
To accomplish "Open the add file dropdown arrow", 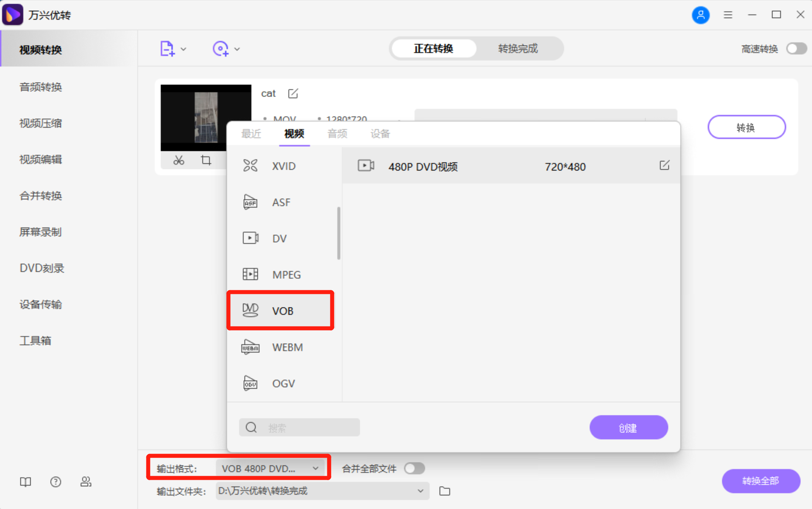I will pyautogui.click(x=183, y=49).
